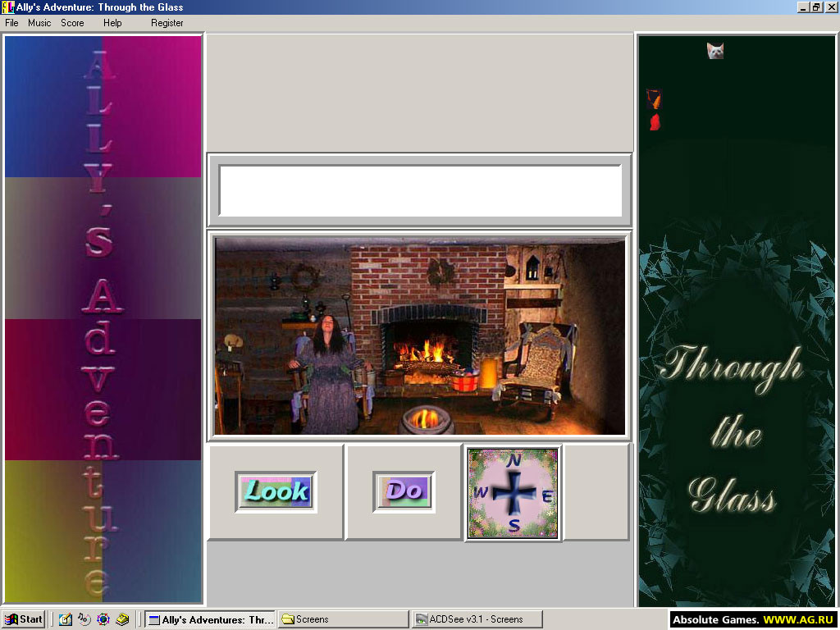Viewport: 840px width, 630px height.
Task: Select the red item in inventory
Action: 655,122
